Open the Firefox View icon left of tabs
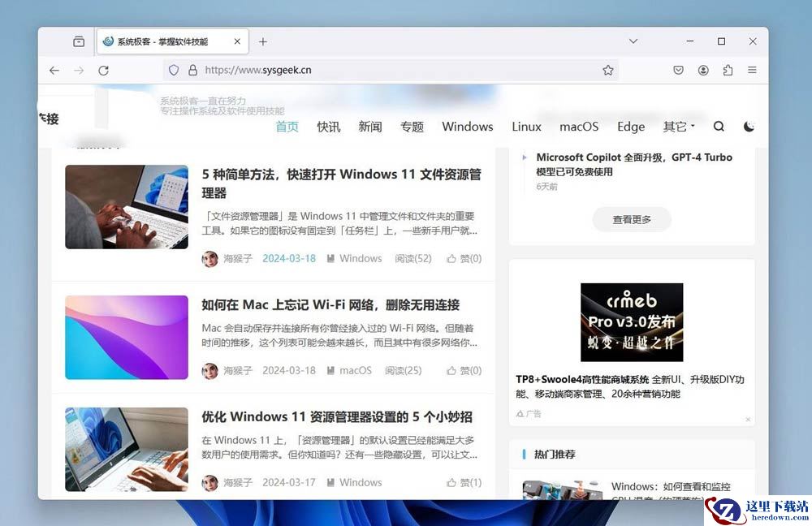 (79, 41)
